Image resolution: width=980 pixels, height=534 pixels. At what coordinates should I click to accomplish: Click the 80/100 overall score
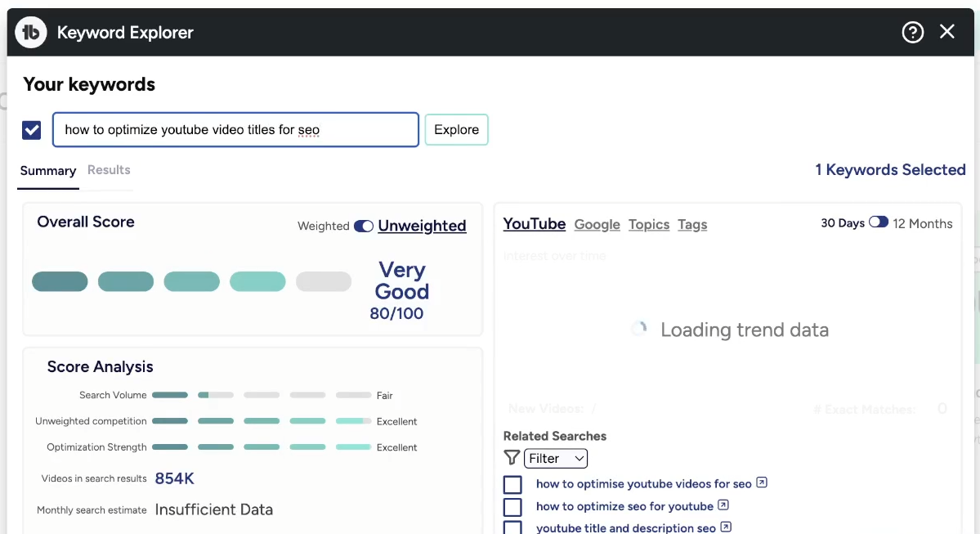(396, 313)
